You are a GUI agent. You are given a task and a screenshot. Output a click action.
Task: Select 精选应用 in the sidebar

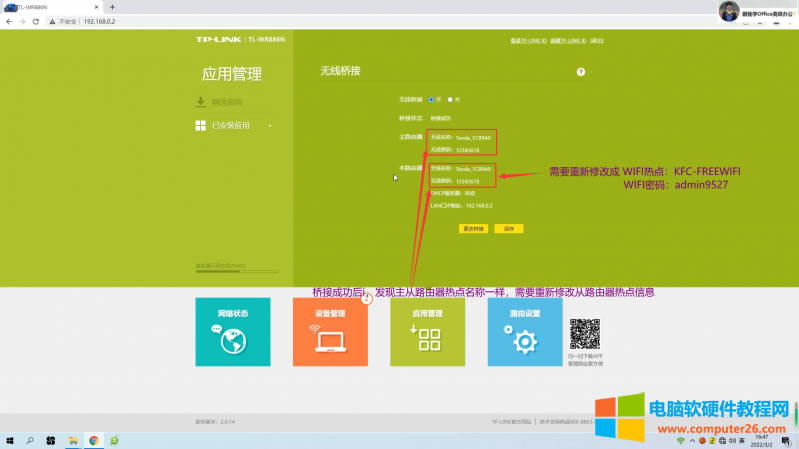(226, 102)
